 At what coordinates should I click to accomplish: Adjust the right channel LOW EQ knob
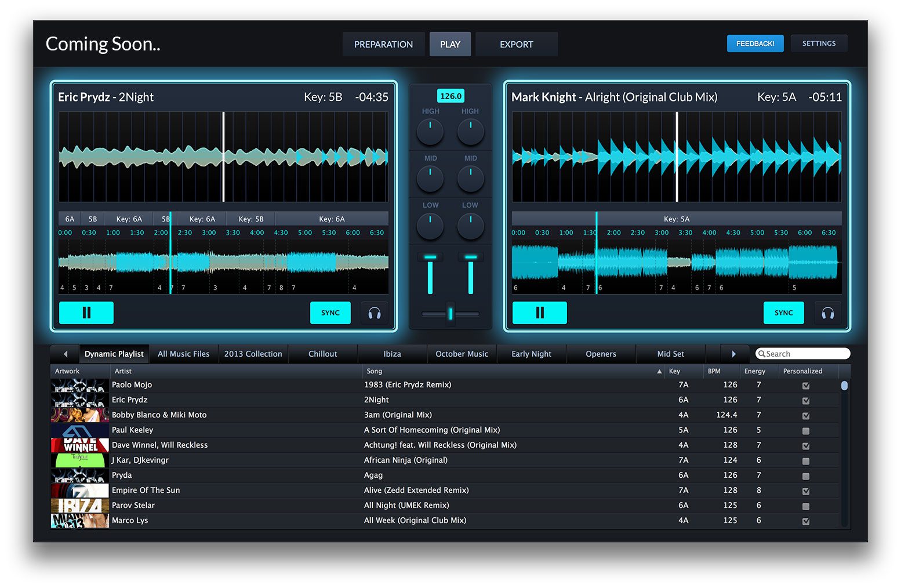tap(470, 226)
